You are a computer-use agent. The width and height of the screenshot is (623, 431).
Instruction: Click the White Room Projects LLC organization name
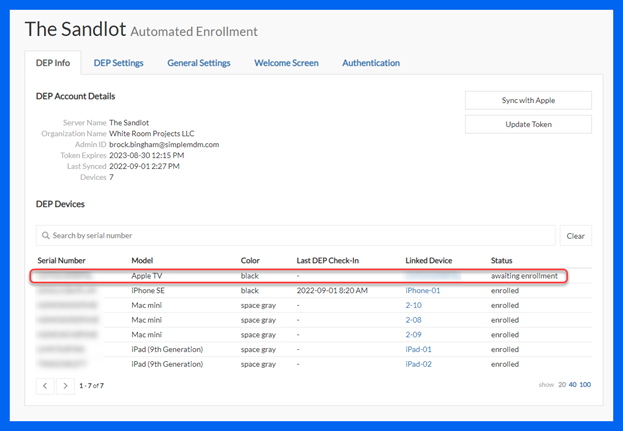[x=152, y=133]
